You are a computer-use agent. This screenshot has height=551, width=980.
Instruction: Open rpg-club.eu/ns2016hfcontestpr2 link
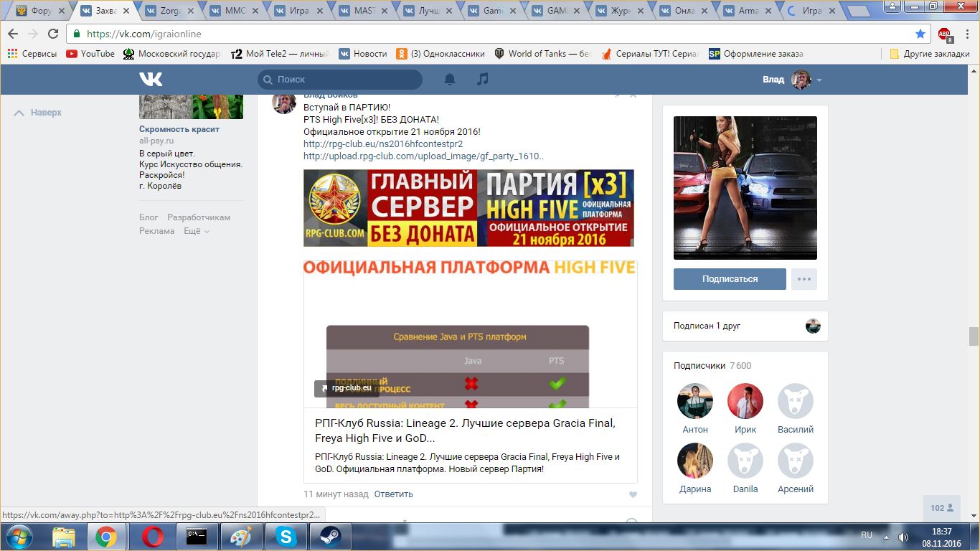[383, 143]
